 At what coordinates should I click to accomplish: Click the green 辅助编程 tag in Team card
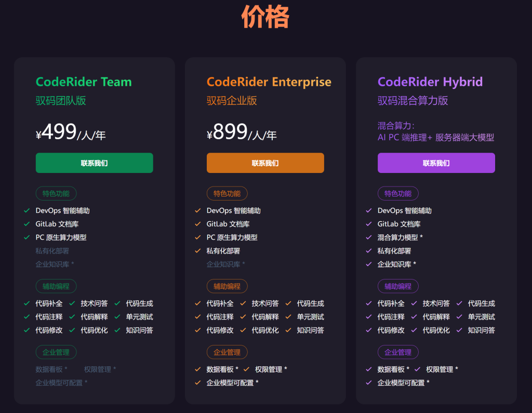point(56,286)
